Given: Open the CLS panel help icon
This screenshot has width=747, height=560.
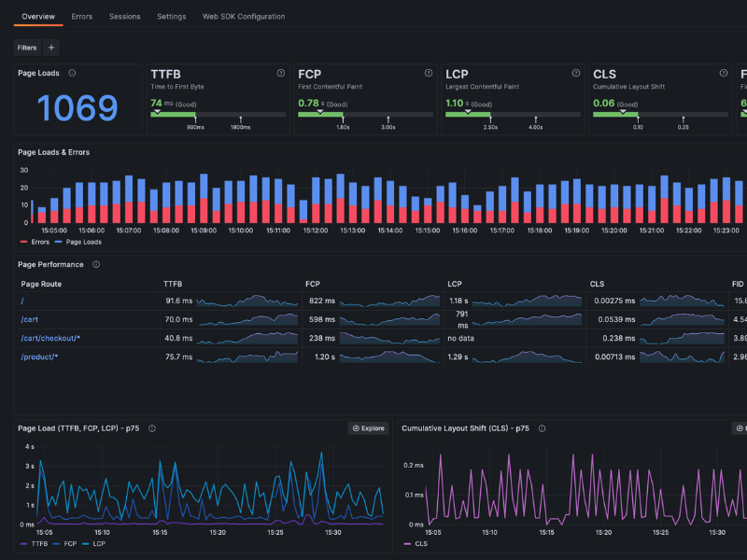Looking at the screenshot, I should (723, 73).
